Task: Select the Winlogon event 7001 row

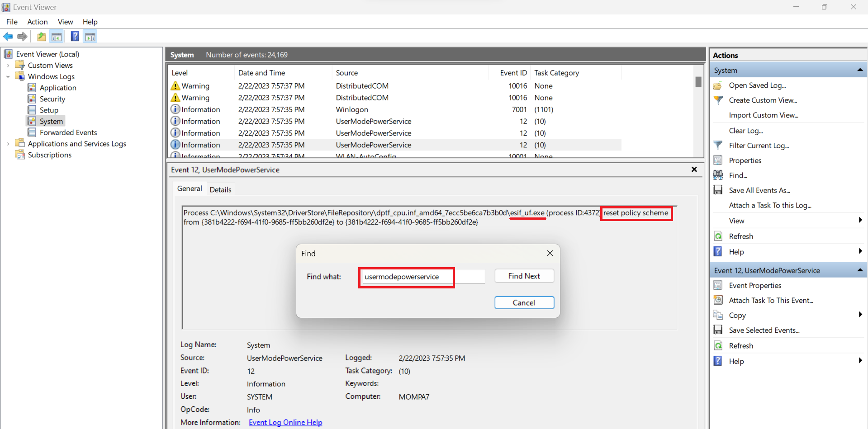Action: click(x=395, y=109)
